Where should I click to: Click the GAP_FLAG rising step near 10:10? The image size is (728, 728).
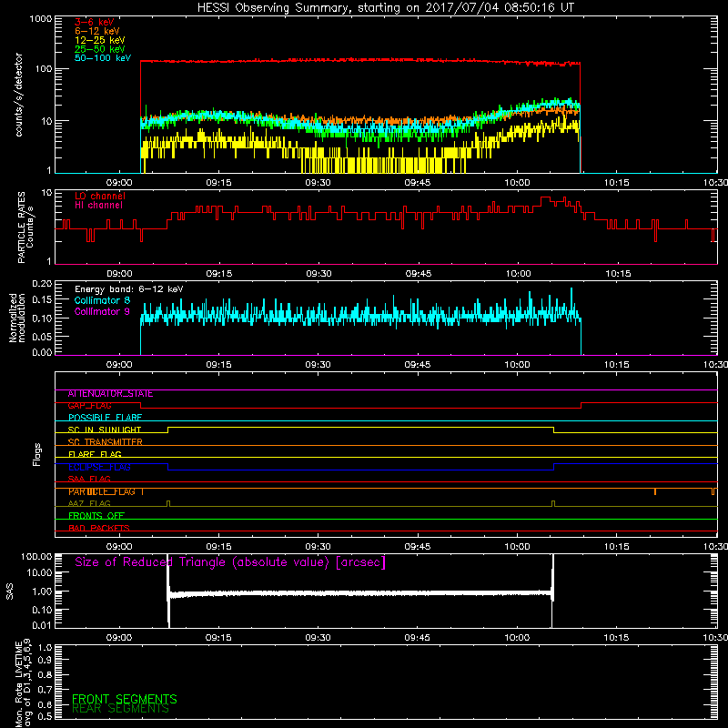click(x=581, y=406)
